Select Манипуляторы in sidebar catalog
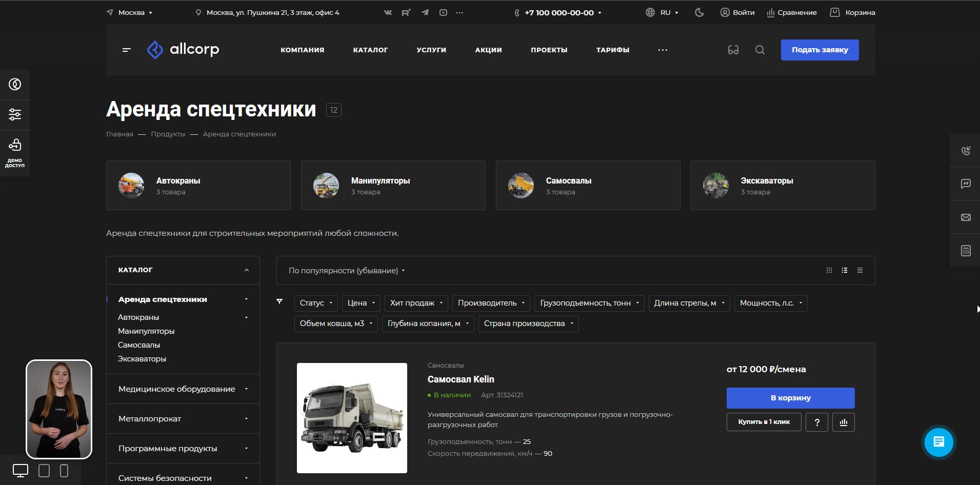This screenshot has width=980, height=485. [146, 331]
